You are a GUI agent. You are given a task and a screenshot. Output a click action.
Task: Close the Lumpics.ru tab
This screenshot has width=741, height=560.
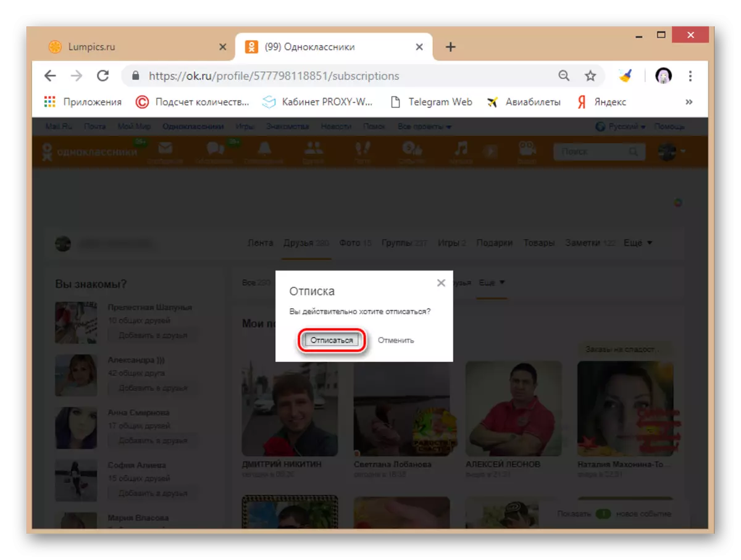click(223, 47)
